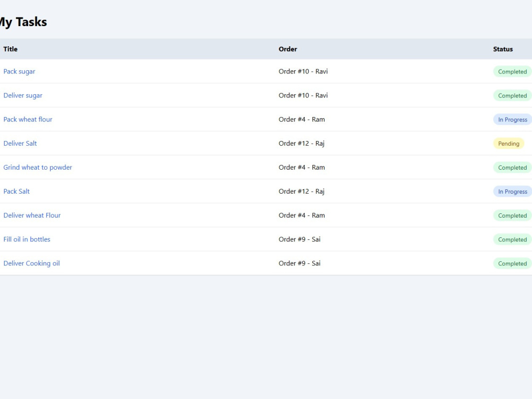This screenshot has height=399, width=532.
Task: Click the Title column header
Action: coord(11,49)
